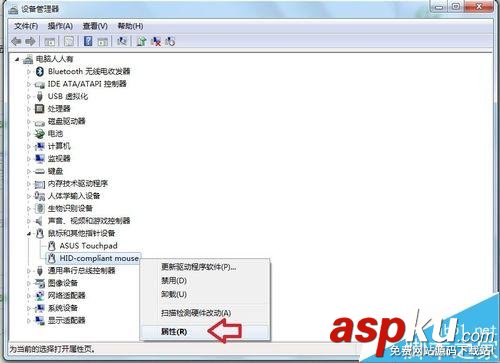
Task: Click the 设备管理器 title bar icon
Action: click(13, 10)
